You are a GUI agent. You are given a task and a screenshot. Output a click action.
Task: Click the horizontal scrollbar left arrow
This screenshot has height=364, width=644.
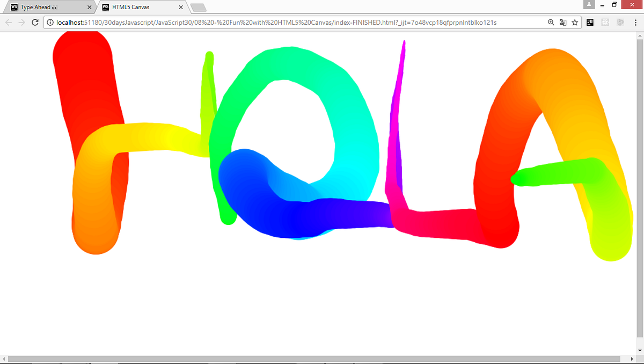[3, 360]
